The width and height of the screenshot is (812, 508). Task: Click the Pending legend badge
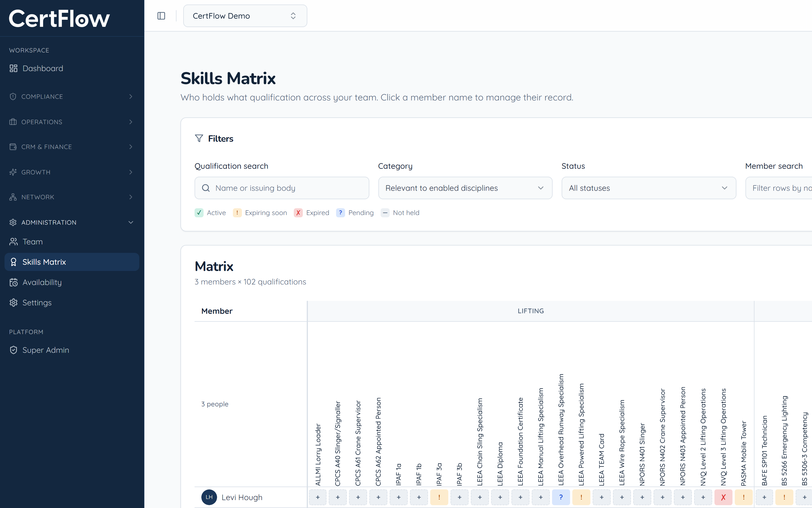pos(341,213)
